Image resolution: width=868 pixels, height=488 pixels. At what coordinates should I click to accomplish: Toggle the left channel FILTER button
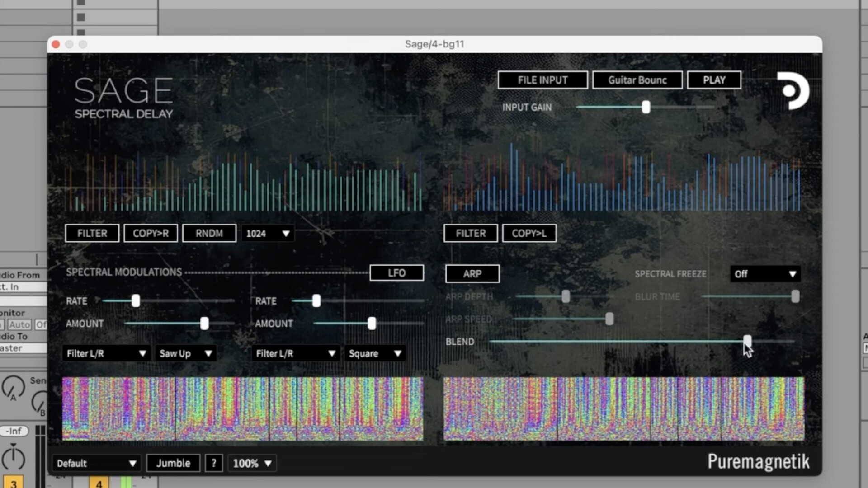[x=92, y=233]
